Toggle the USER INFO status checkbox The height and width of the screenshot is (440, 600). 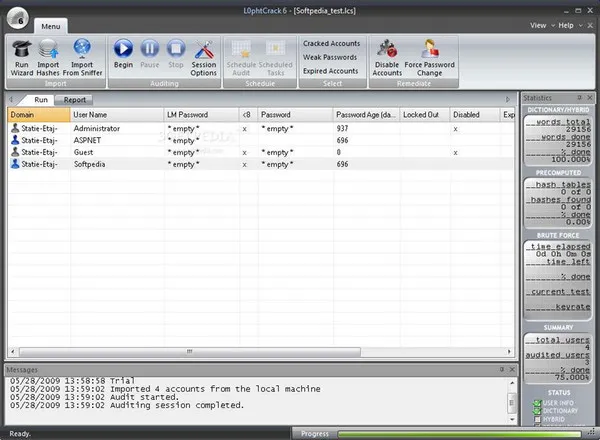(x=537, y=403)
